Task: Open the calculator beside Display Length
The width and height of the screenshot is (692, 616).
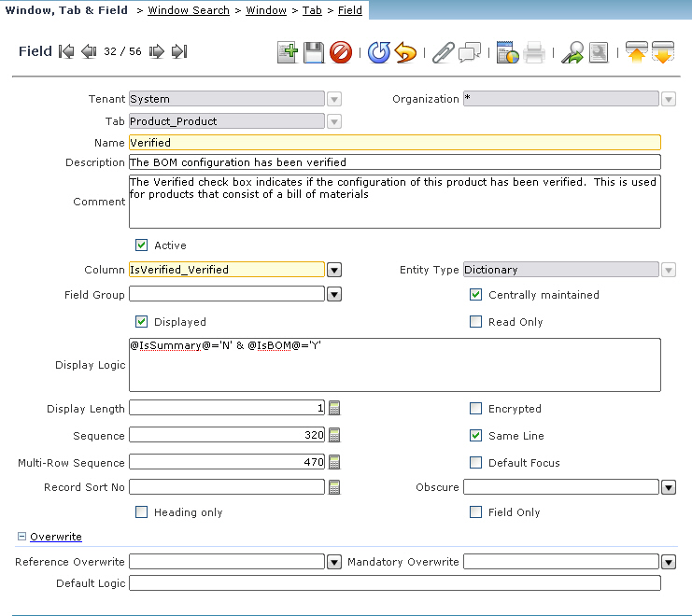Action: click(x=334, y=408)
